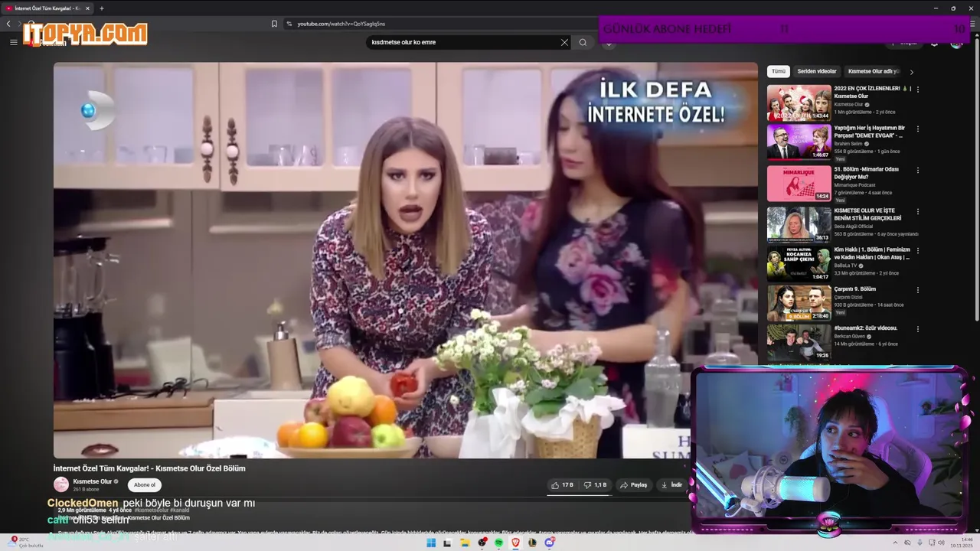Image resolution: width=980 pixels, height=551 pixels.
Task: Open the Windows Start menu
Action: point(431,543)
